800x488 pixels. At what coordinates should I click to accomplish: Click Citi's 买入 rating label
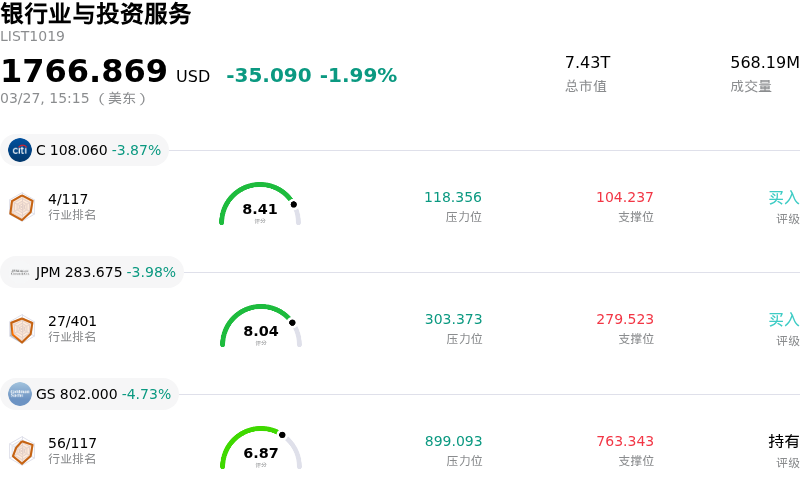(783, 198)
